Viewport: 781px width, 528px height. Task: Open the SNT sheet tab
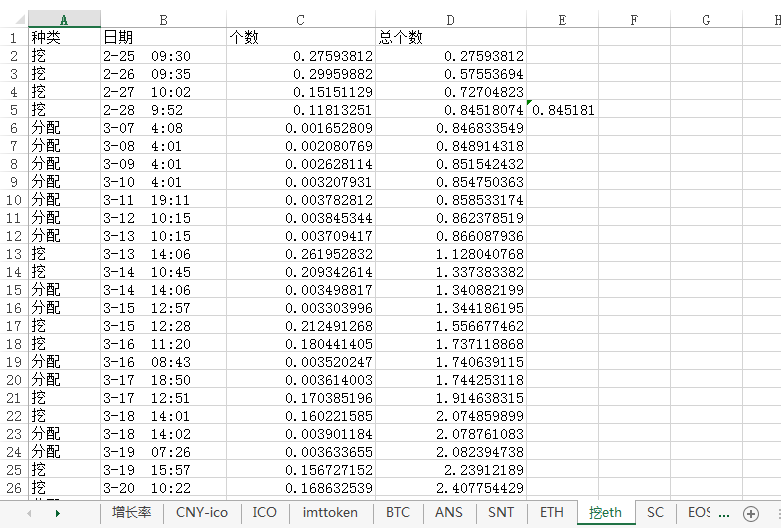tap(501, 512)
